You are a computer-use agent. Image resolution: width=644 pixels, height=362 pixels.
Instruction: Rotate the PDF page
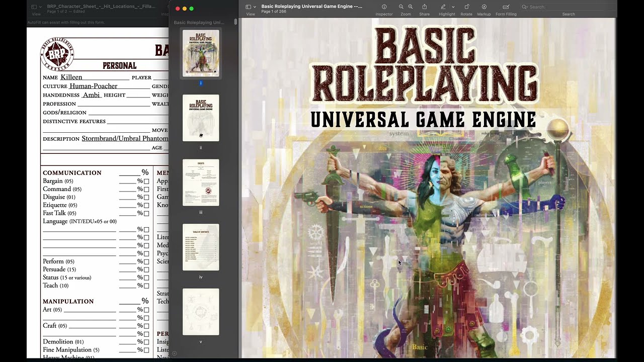[x=466, y=7]
